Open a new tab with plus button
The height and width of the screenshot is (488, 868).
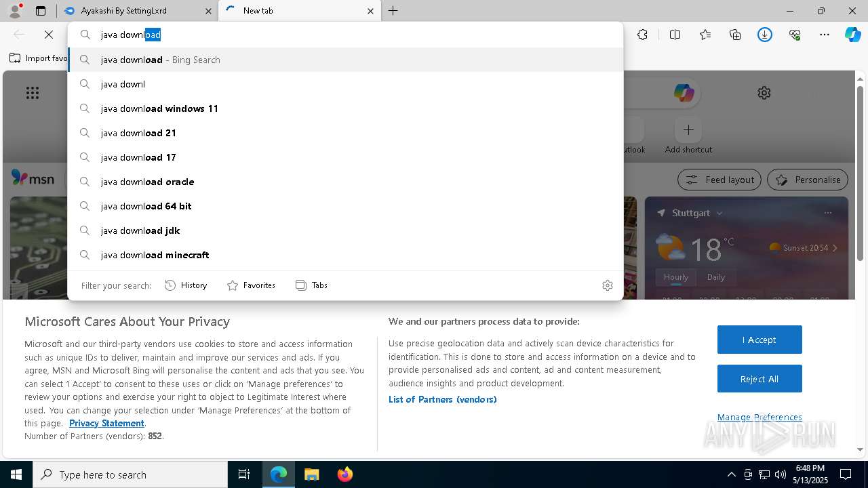(x=393, y=11)
